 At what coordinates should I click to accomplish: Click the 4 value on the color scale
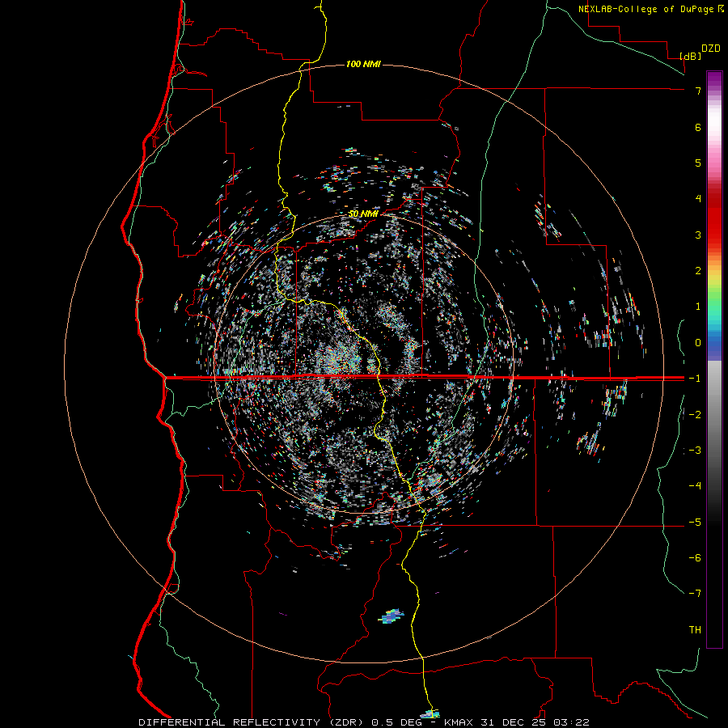(x=698, y=199)
